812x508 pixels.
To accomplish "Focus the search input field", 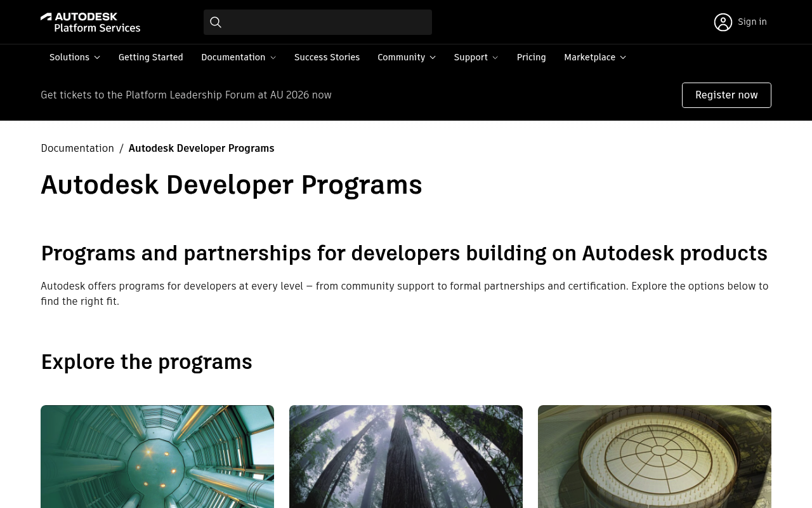I will pos(318,22).
